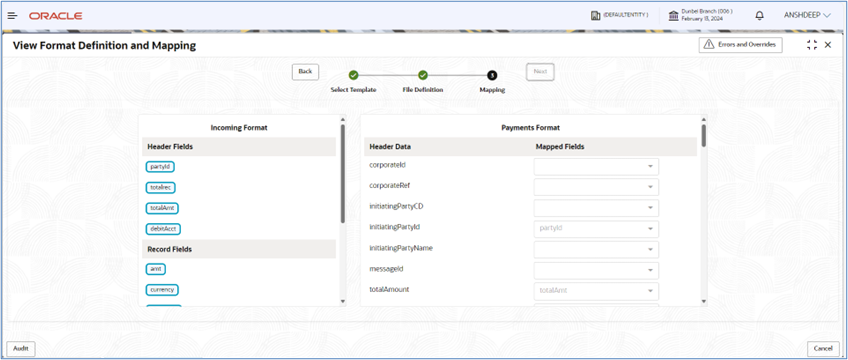Go to the Select Template step

click(353, 75)
